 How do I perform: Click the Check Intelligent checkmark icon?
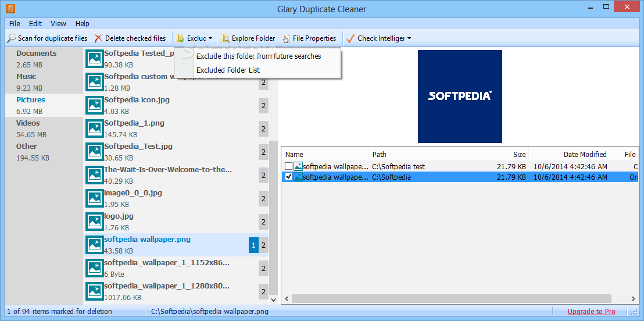[350, 38]
